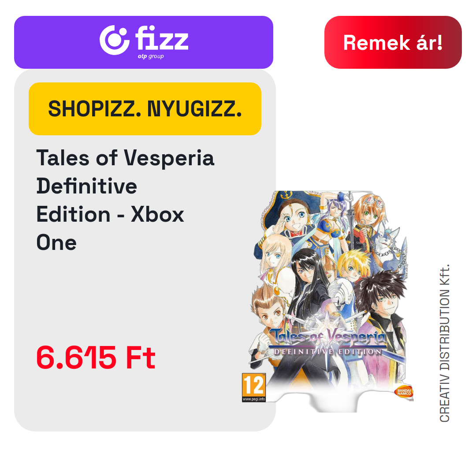This screenshot has width=476, height=476.
Task: Click the Bandai Namco logo
Action: click(404, 392)
